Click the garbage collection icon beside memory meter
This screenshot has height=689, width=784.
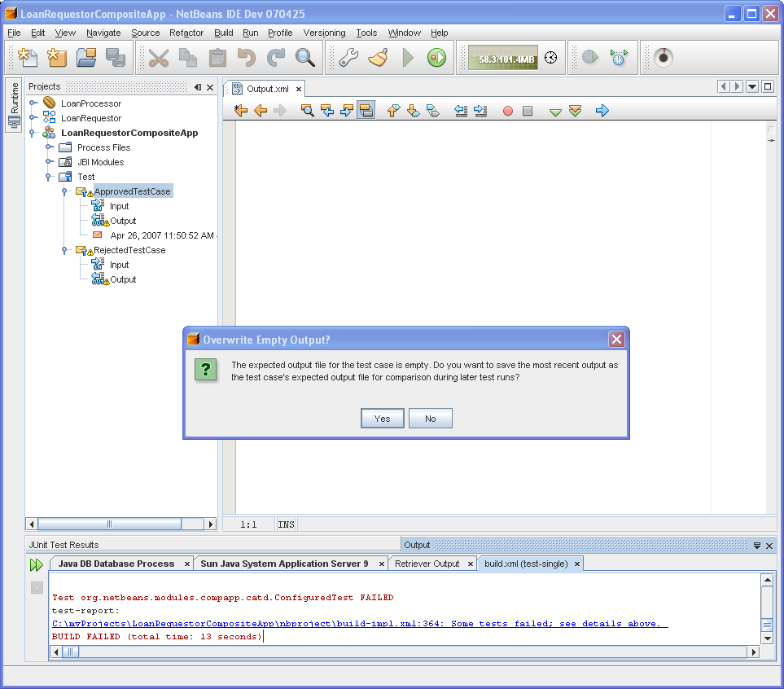click(551, 58)
